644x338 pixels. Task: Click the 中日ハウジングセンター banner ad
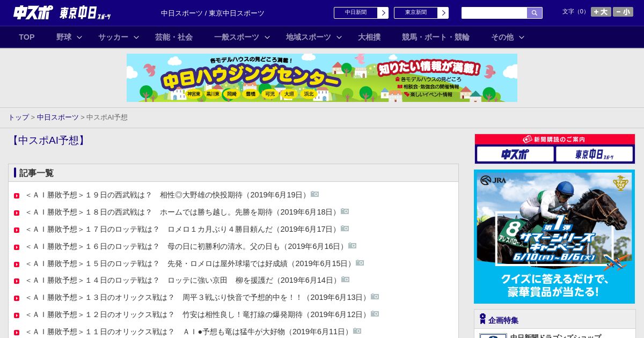pos(322,78)
